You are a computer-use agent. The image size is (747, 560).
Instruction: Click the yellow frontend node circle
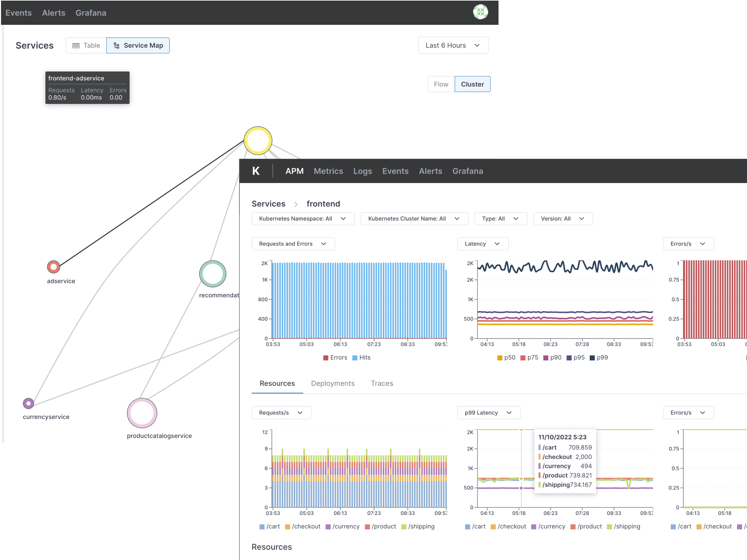pyautogui.click(x=258, y=140)
